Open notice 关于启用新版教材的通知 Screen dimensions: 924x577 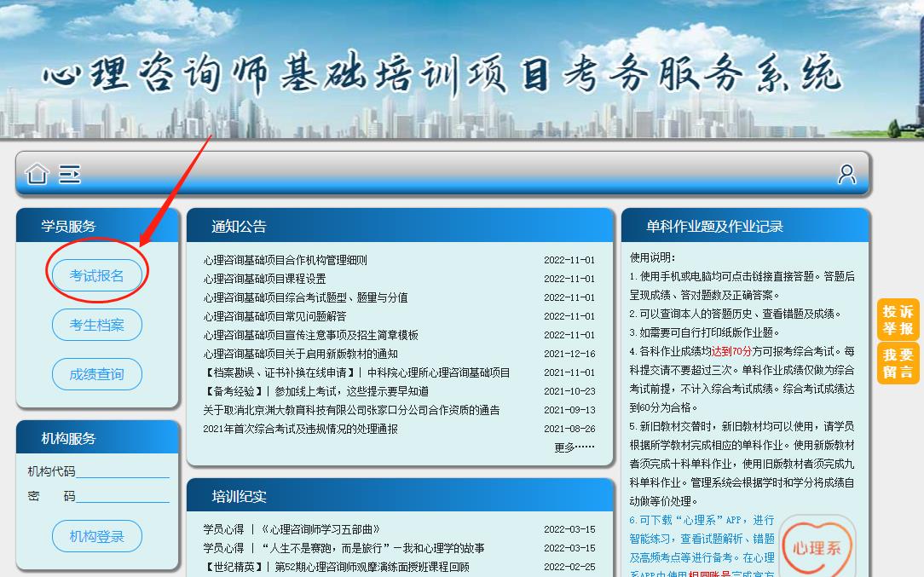click(300, 354)
